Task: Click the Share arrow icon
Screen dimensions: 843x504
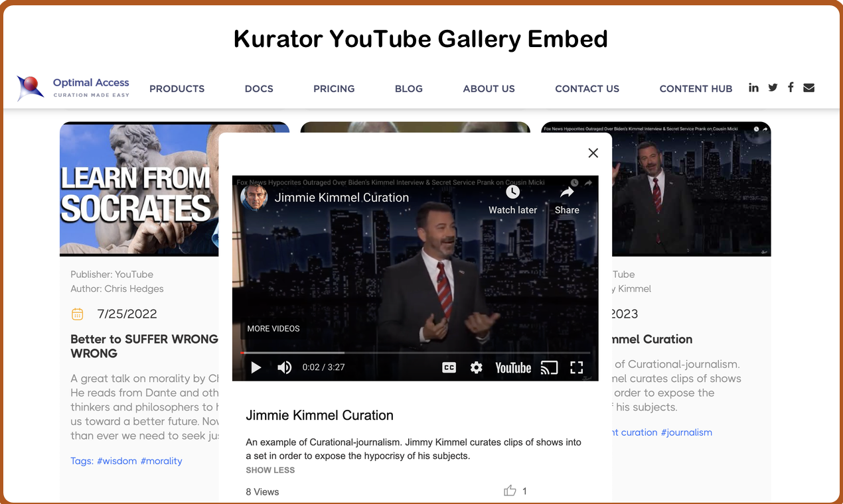Action: (567, 192)
